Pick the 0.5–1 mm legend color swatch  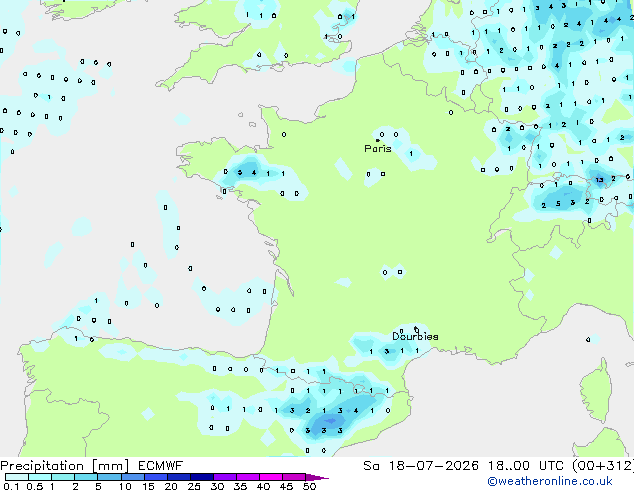[40, 477]
